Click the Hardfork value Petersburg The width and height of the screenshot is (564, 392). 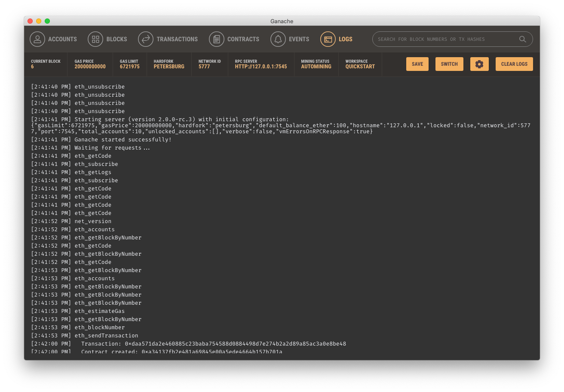click(169, 67)
